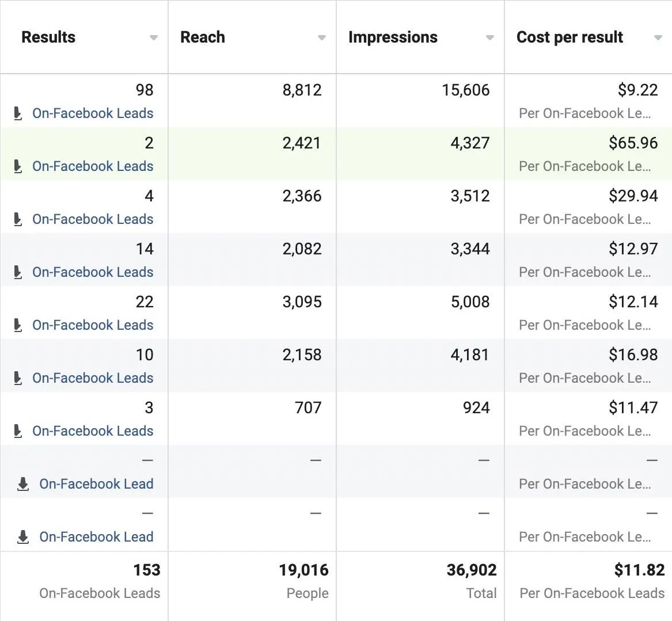Expand the Reach column dropdown arrow
This screenshot has width=672, height=621.
click(x=322, y=38)
